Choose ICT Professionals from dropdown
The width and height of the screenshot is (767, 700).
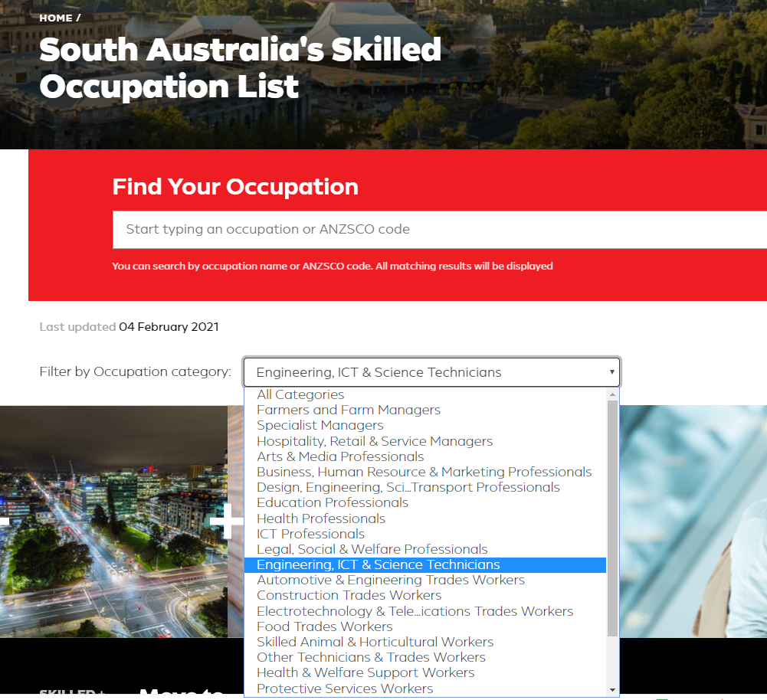(x=310, y=534)
